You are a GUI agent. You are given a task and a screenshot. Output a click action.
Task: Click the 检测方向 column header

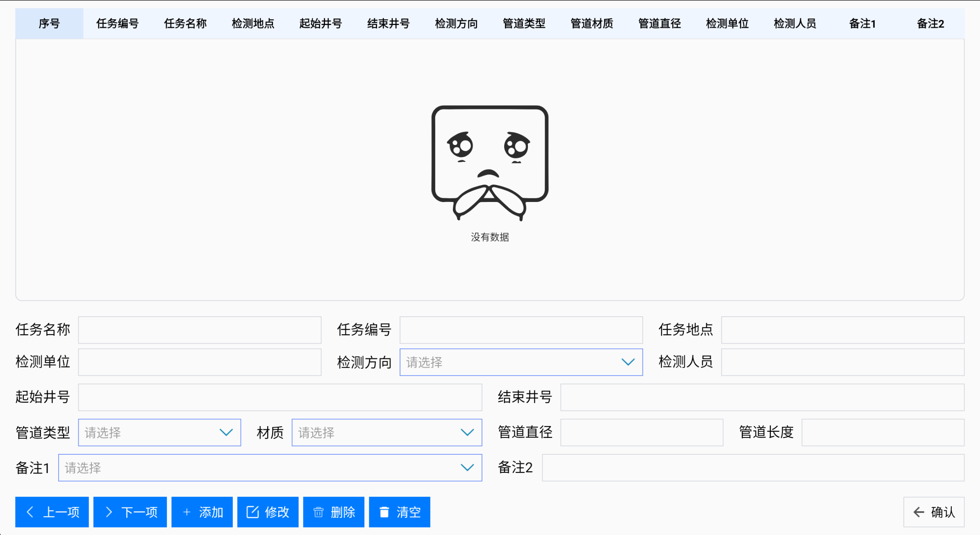click(456, 23)
